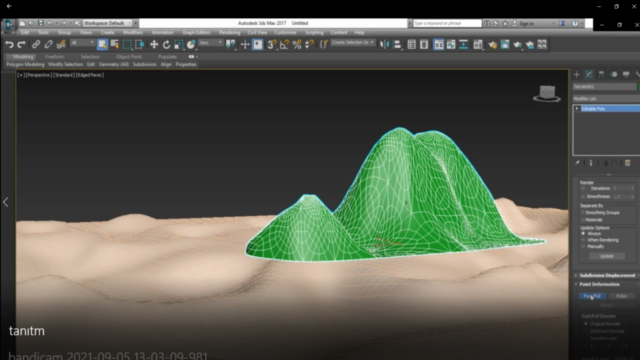Activate the Select and Move tool

click(154, 44)
